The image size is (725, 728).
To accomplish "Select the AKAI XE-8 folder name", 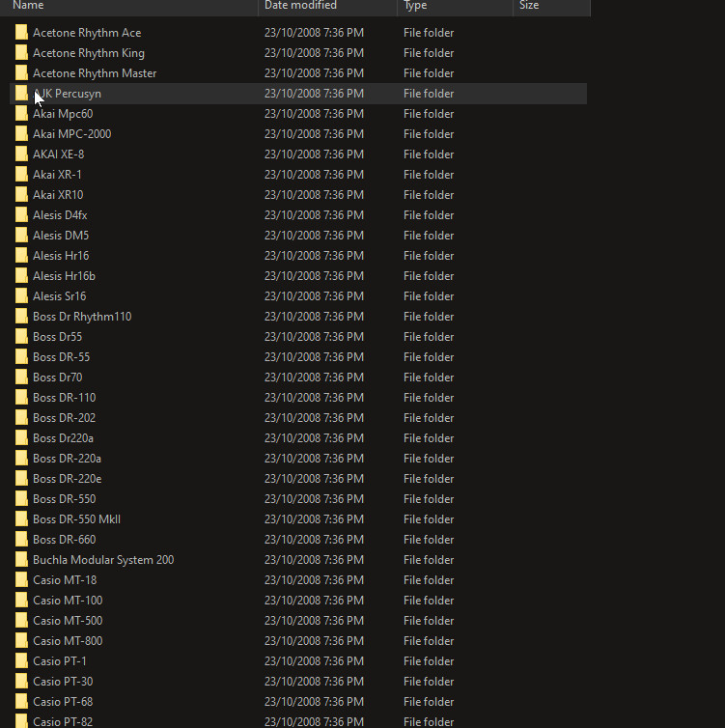I will coord(59,154).
